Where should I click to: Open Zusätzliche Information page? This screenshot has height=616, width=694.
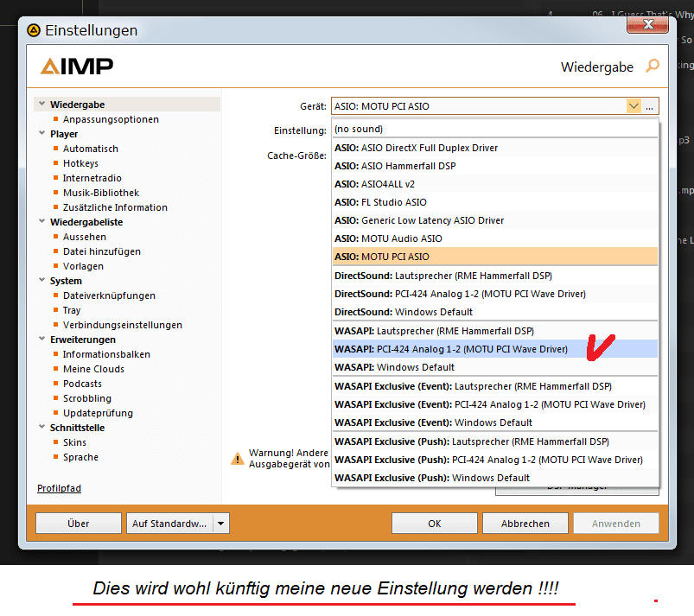(x=115, y=207)
